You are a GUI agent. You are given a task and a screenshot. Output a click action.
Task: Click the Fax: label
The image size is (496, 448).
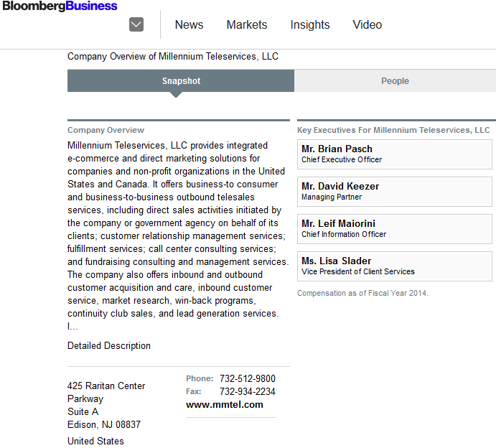(x=193, y=391)
